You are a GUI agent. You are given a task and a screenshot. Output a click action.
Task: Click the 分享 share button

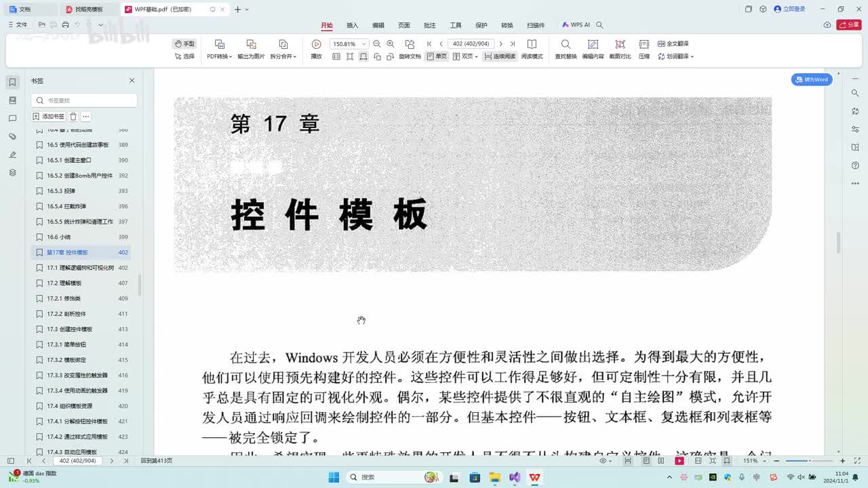(x=849, y=25)
